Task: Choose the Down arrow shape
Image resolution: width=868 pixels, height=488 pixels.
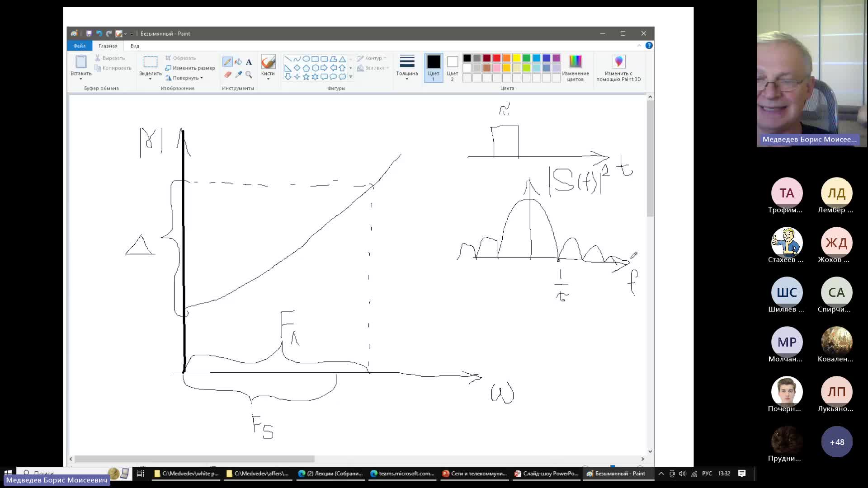Action: 288,77
